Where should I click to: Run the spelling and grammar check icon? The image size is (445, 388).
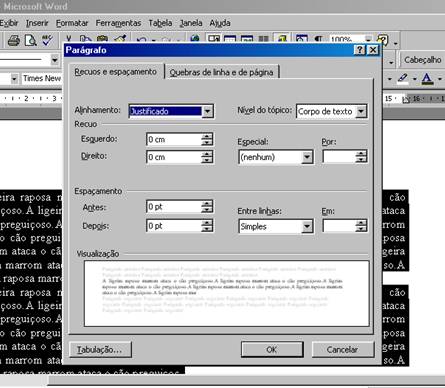pyautogui.click(x=47, y=41)
